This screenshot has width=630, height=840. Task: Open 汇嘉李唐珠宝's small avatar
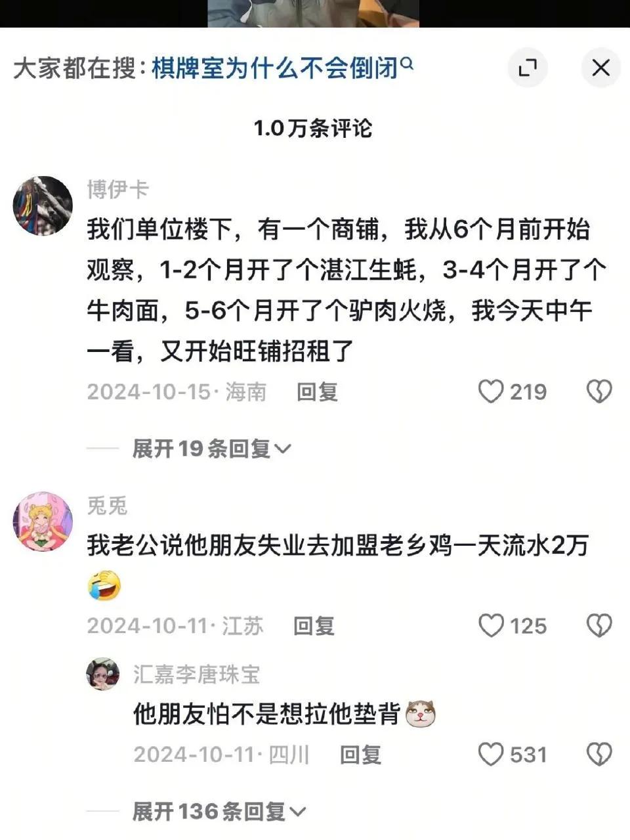coord(103,674)
